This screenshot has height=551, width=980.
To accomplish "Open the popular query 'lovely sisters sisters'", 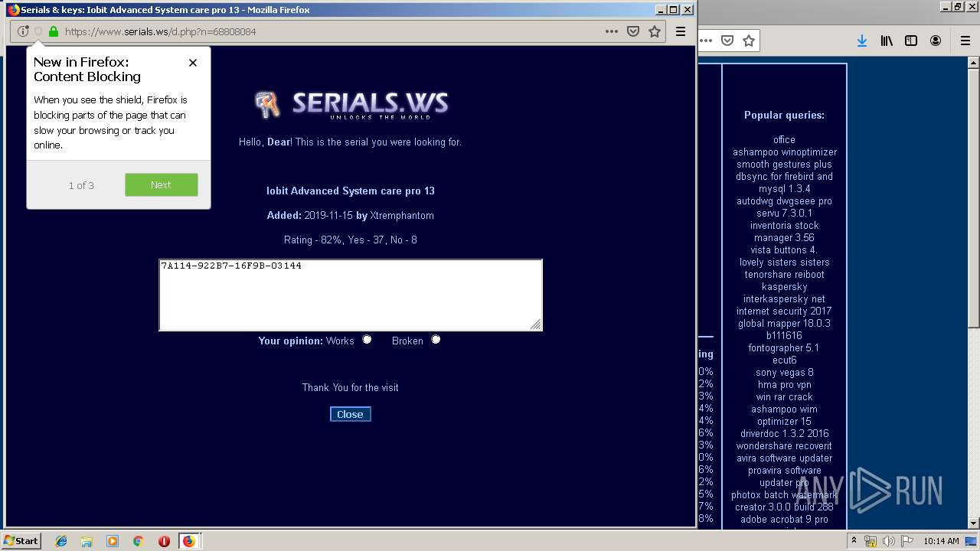I will (784, 262).
